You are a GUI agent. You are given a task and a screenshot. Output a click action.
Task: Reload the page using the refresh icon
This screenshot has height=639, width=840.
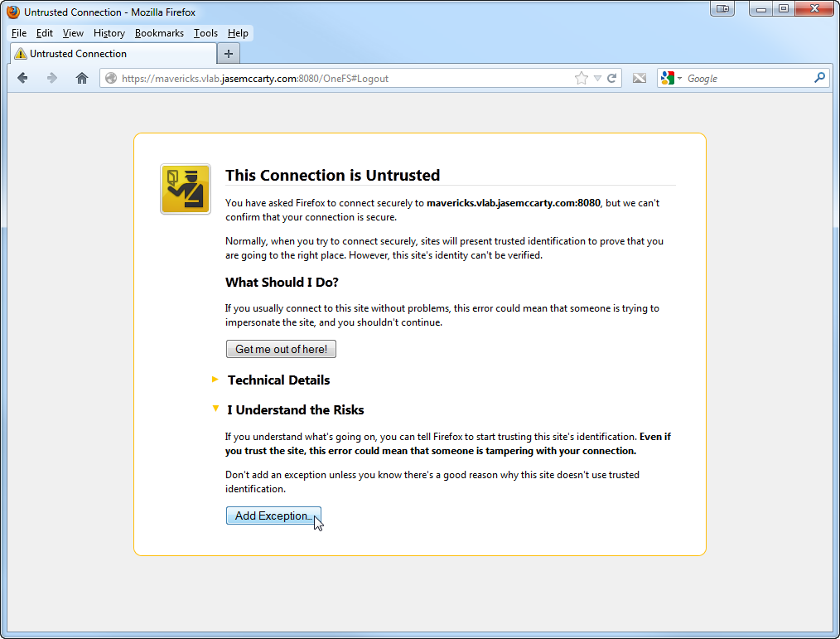click(612, 78)
